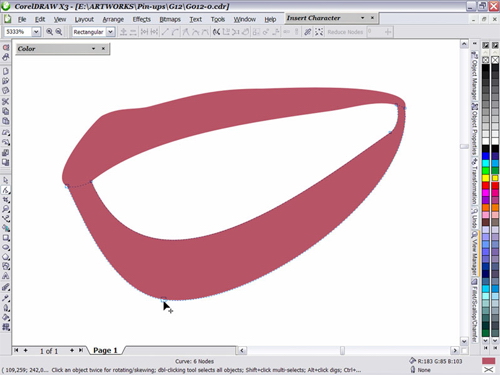
Task: Click the Zoom In button beside zoom level
Action: [x=49, y=32]
